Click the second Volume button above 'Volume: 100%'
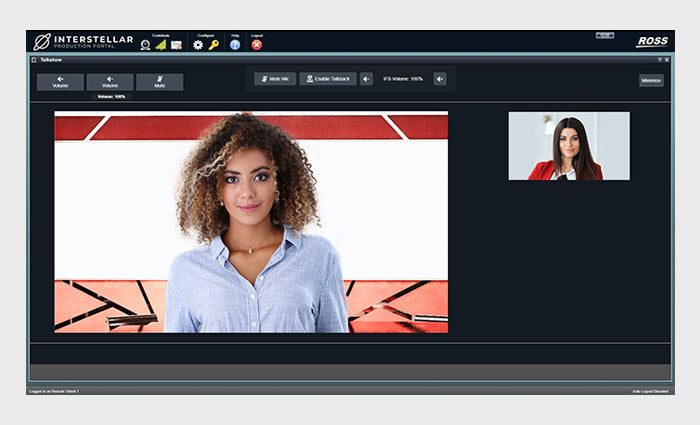The width and height of the screenshot is (700, 425). (110, 82)
